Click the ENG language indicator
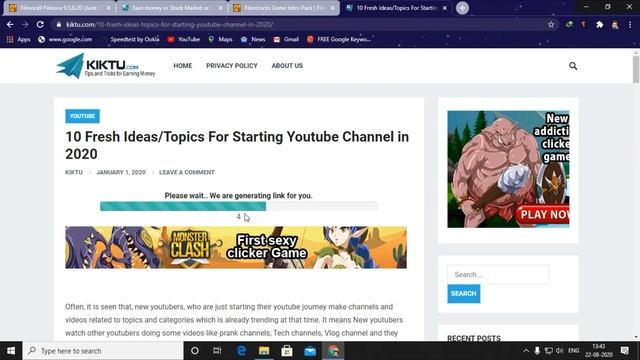Viewport: 640px width, 360px height. click(x=573, y=351)
